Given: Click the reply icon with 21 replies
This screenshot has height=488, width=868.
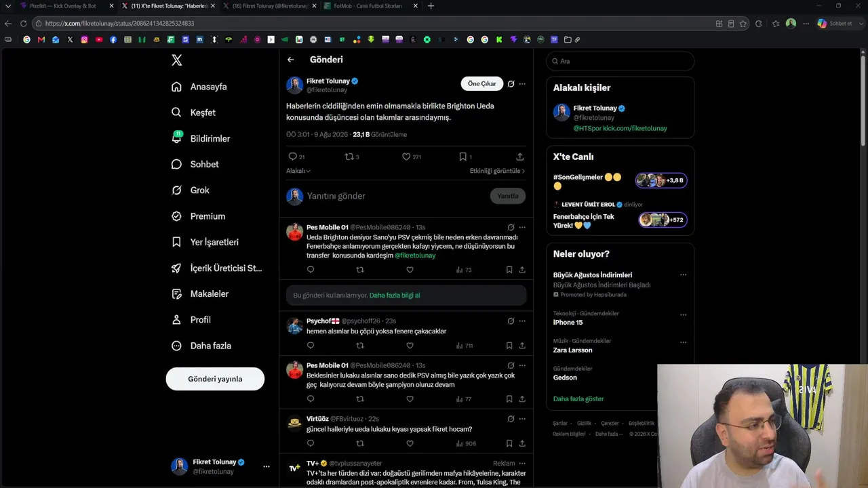Looking at the screenshot, I should (293, 157).
